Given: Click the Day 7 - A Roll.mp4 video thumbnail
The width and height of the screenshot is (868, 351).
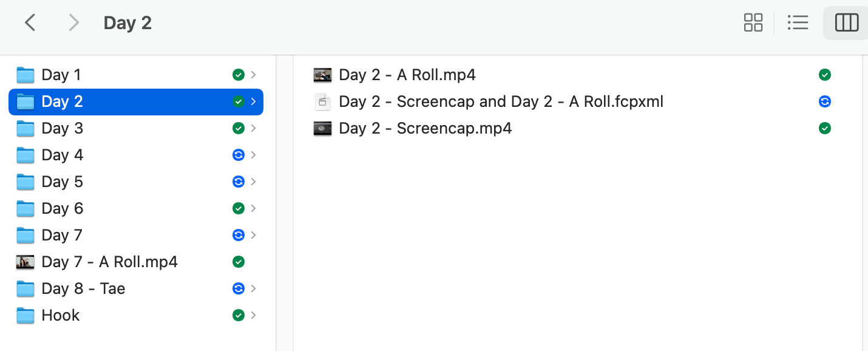Looking at the screenshot, I should tap(25, 262).
